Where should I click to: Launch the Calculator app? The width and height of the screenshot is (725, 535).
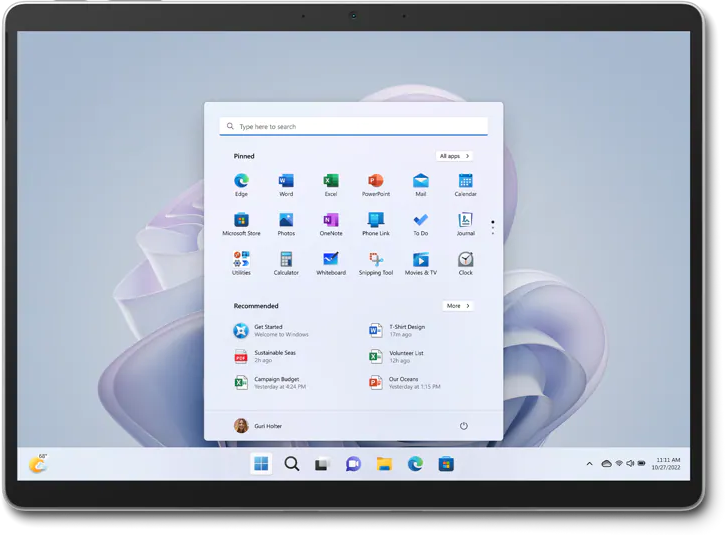coord(286,263)
